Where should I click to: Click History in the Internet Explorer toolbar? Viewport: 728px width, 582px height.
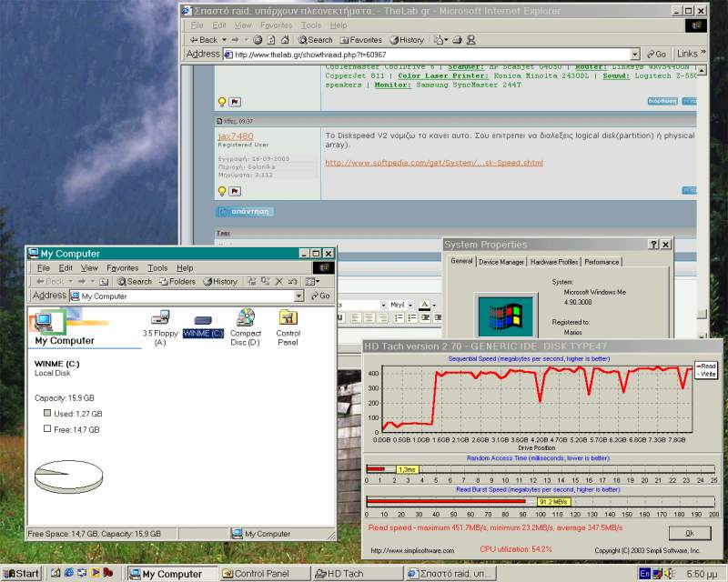pyautogui.click(x=407, y=40)
